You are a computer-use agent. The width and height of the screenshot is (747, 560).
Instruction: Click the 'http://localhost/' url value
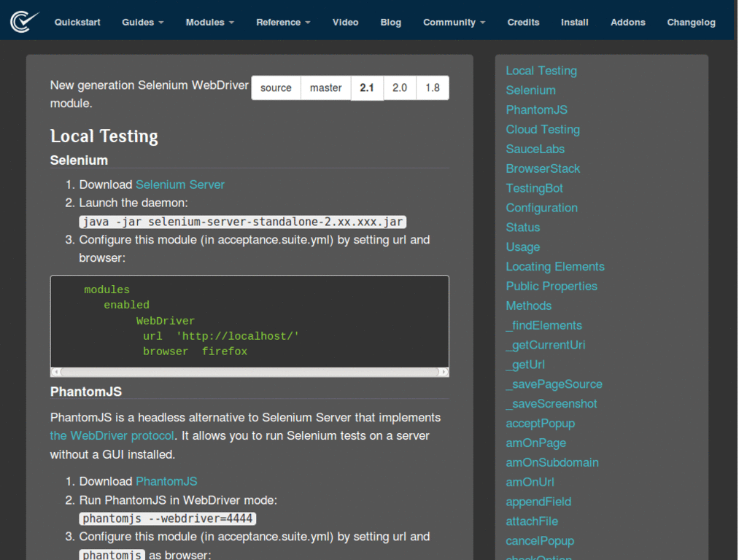pyautogui.click(x=237, y=336)
